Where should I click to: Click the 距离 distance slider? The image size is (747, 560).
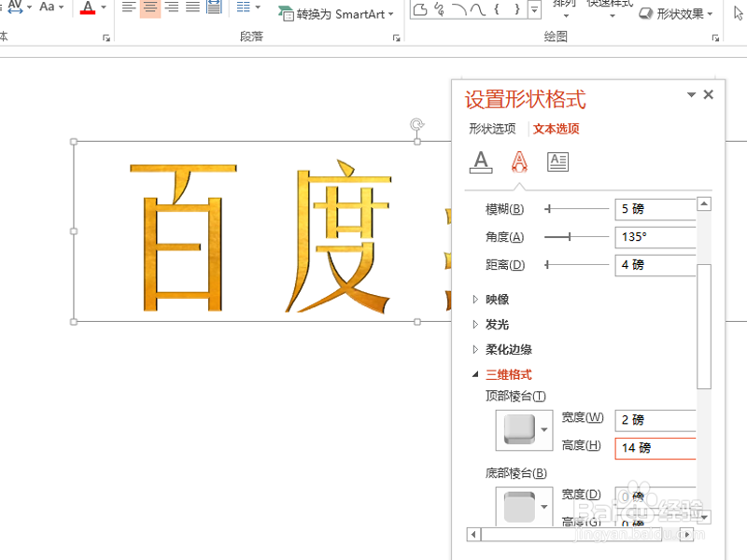pyautogui.click(x=577, y=264)
